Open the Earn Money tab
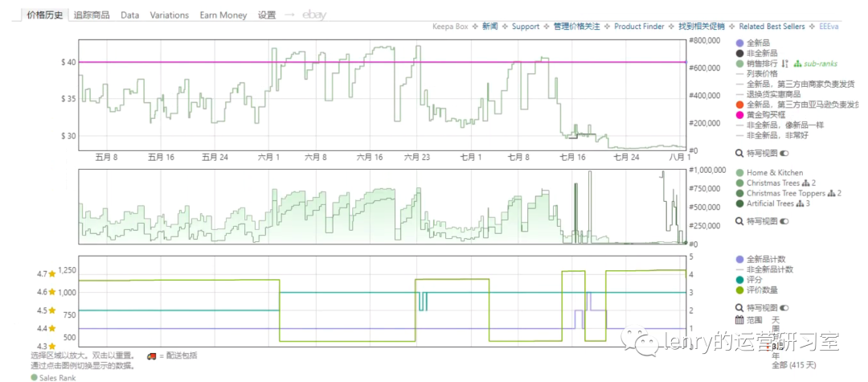The image size is (868, 382). 223,15
